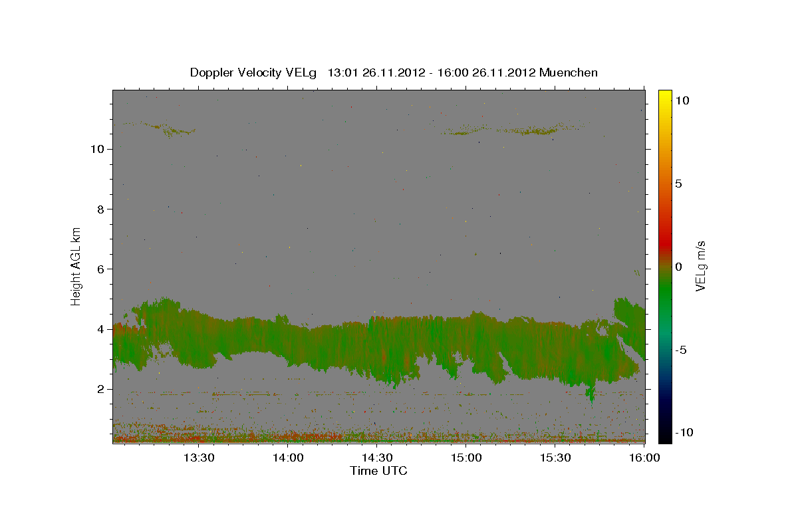Click the colorbar value label 10

tap(682, 100)
